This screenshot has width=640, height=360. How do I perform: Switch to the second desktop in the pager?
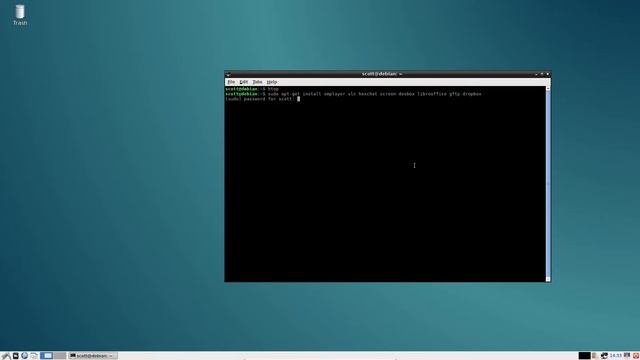[x=60, y=356]
